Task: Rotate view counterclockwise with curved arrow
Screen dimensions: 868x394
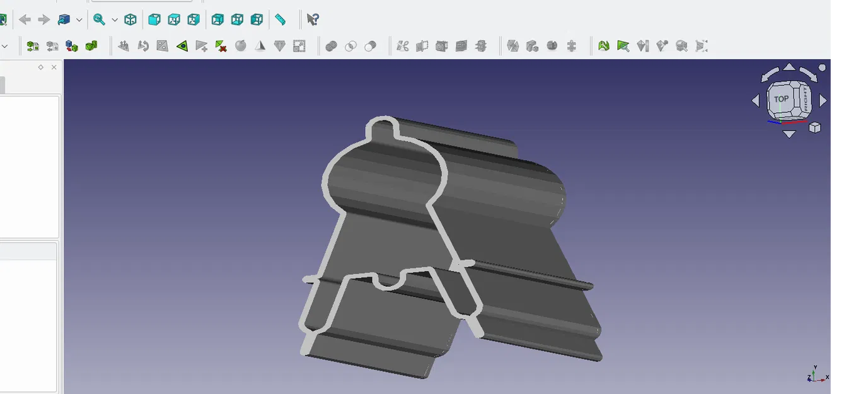Action: 769,76
